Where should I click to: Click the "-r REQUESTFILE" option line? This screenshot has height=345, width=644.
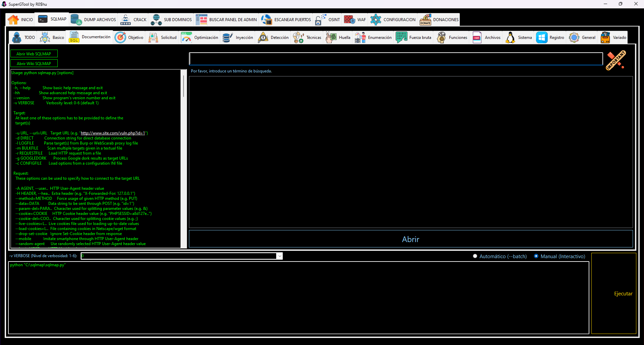coord(58,153)
